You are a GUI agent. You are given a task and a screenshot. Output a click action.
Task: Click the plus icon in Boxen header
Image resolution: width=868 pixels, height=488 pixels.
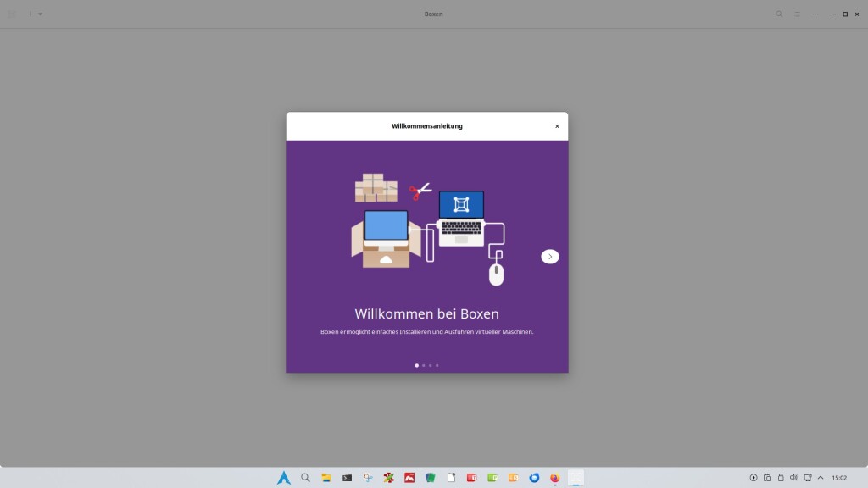(x=31, y=14)
